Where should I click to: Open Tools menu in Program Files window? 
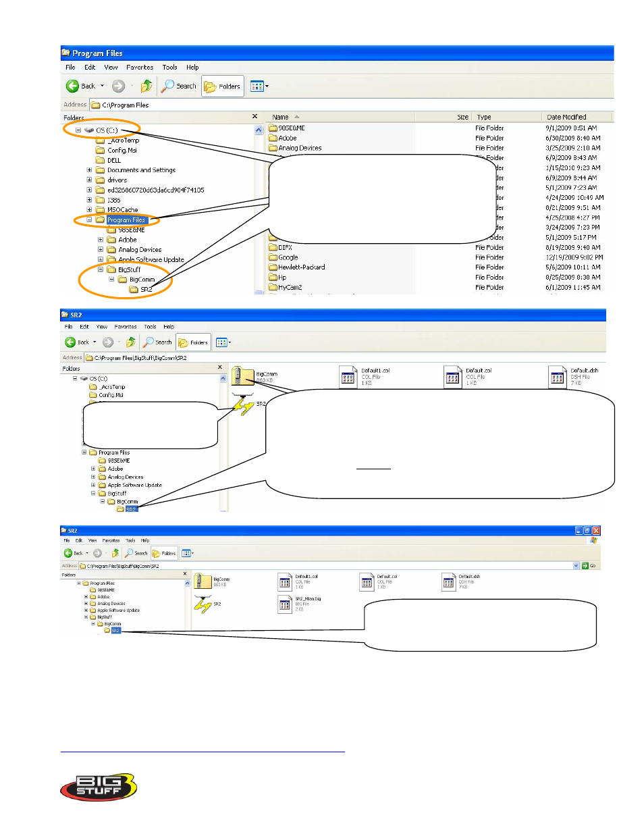pyautogui.click(x=169, y=68)
